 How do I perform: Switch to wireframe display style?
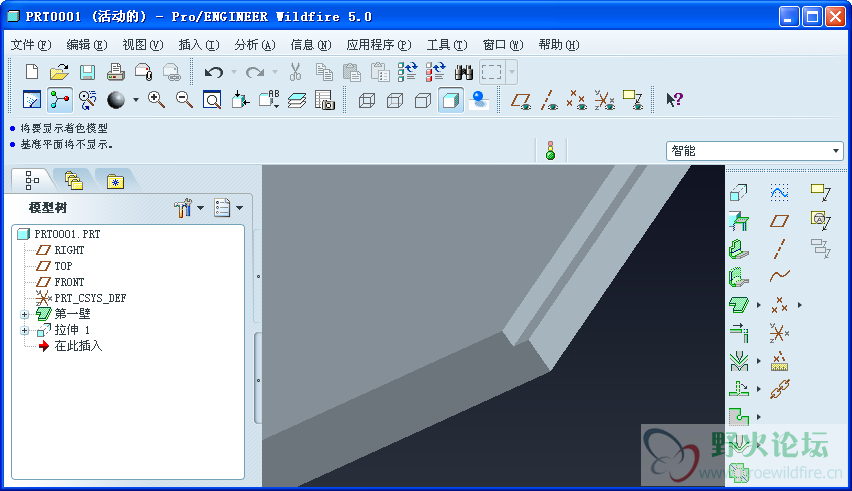coord(367,100)
